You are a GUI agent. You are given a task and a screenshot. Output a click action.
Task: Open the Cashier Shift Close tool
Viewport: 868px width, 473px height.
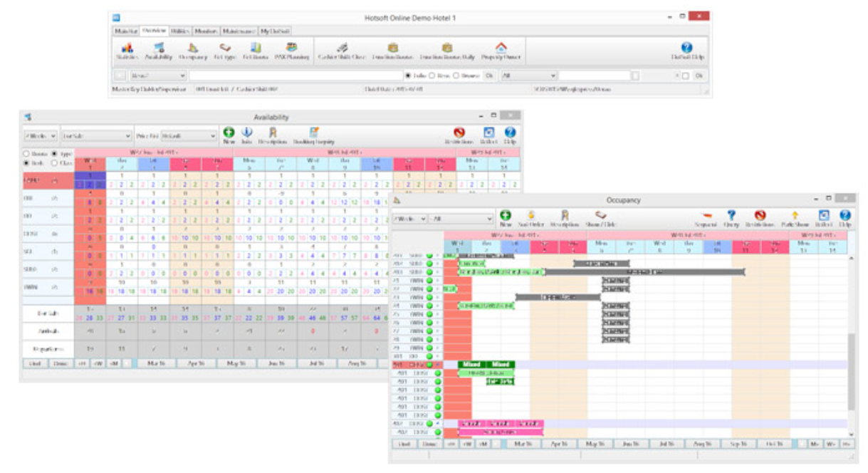[x=341, y=51]
